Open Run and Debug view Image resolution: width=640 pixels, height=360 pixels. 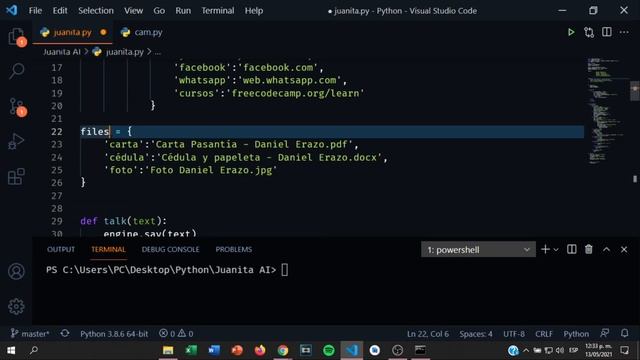[16, 142]
